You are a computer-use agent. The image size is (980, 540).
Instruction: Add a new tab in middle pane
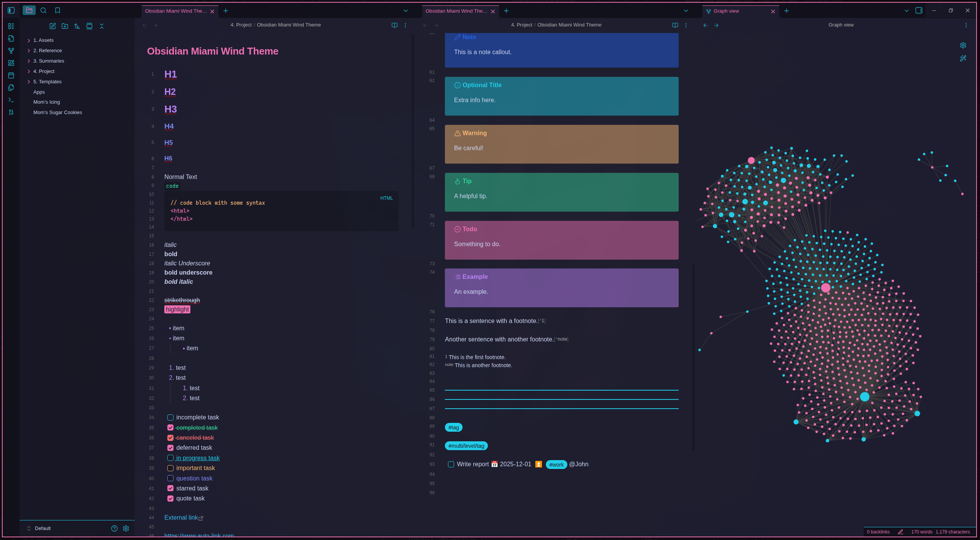pos(506,11)
